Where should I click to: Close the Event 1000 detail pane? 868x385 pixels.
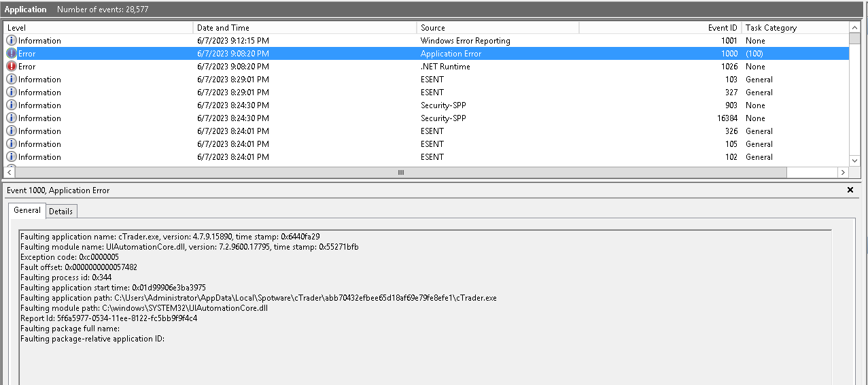click(x=850, y=190)
